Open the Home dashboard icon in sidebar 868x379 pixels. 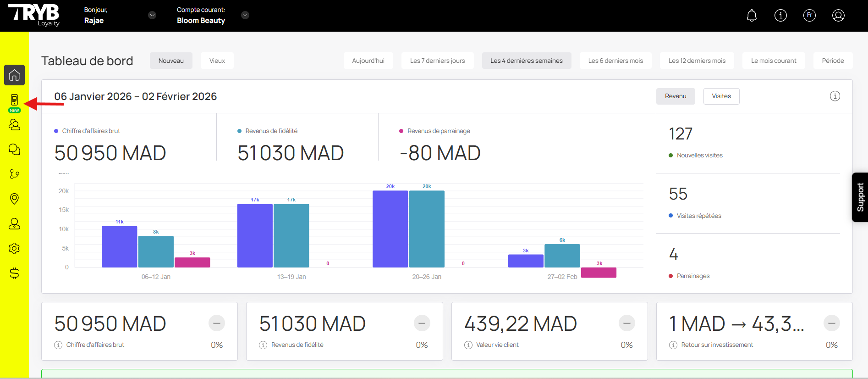coord(14,75)
